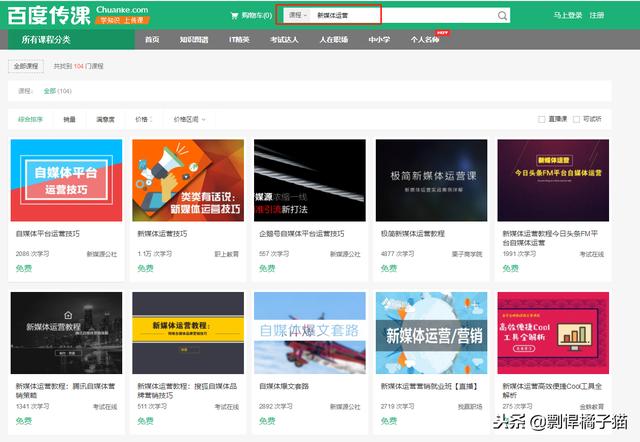Open IT精英 nav item
The height and width of the screenshot is (442, 640).
click(239, 40)
